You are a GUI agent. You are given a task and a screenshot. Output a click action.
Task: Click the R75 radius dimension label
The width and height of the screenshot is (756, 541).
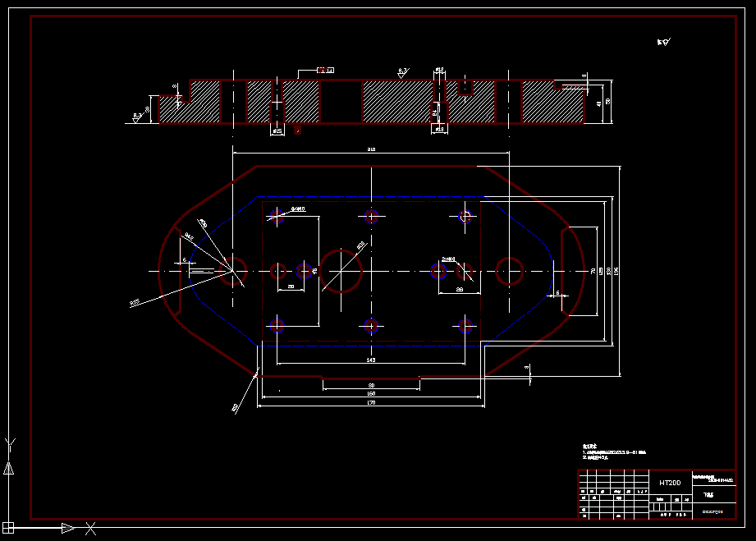(x=135, y=302)
